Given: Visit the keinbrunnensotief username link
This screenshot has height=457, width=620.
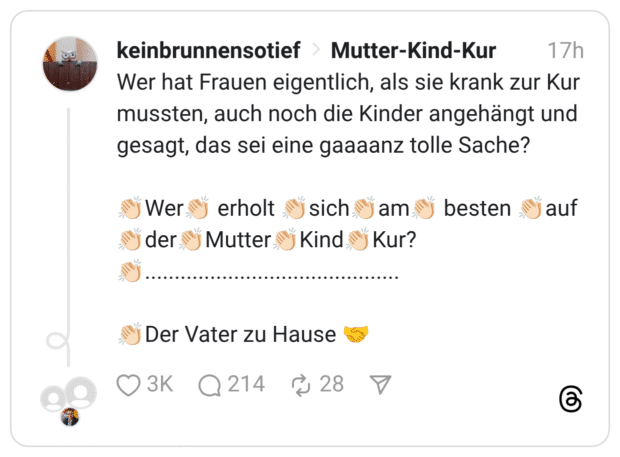Looking at the screenshot, I should 207,50.
